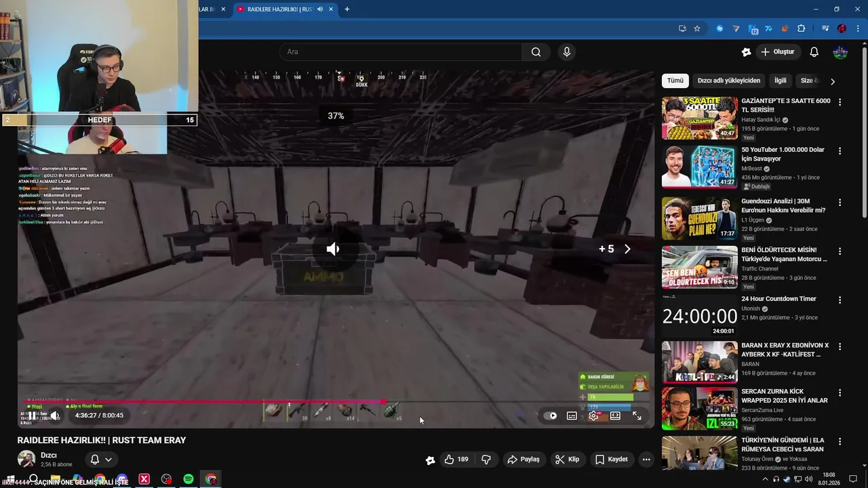Open the Chrome extensions puzzle menu

pyautogui.click(x=802, y=28)
